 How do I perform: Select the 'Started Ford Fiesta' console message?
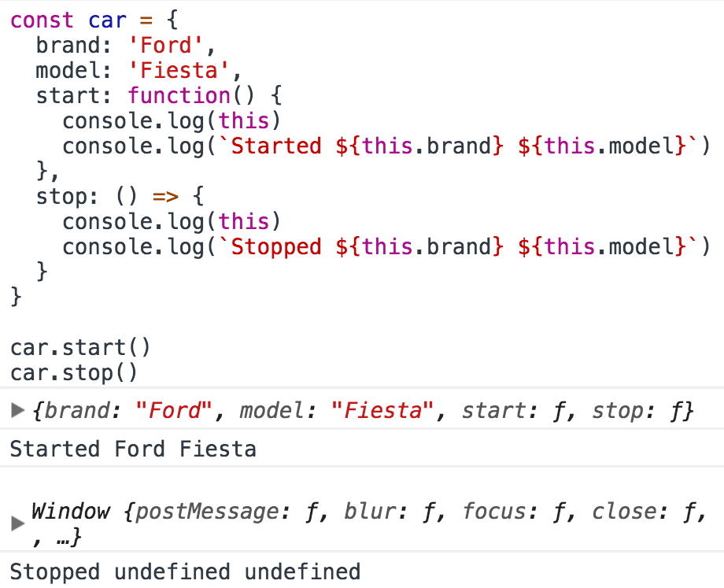point(132,449)
